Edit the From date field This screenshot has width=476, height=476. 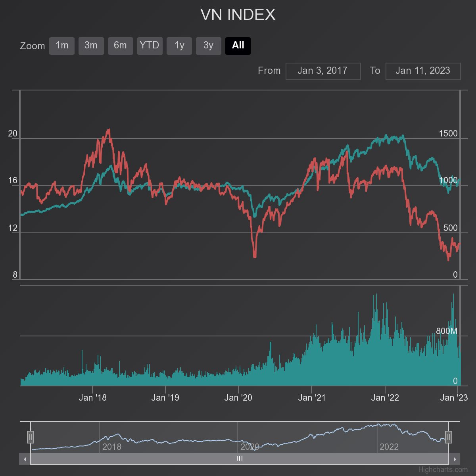point(323,71)
